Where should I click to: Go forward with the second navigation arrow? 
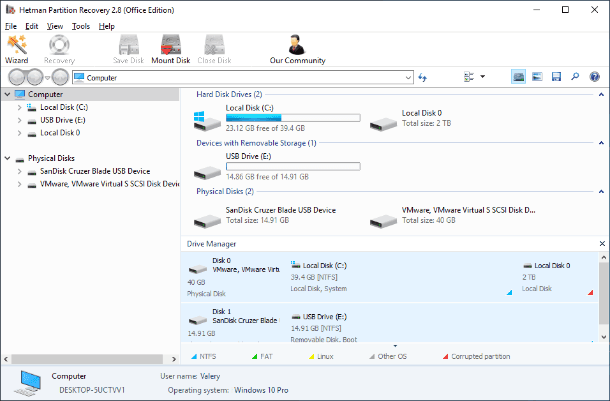(x=35, y=77)
